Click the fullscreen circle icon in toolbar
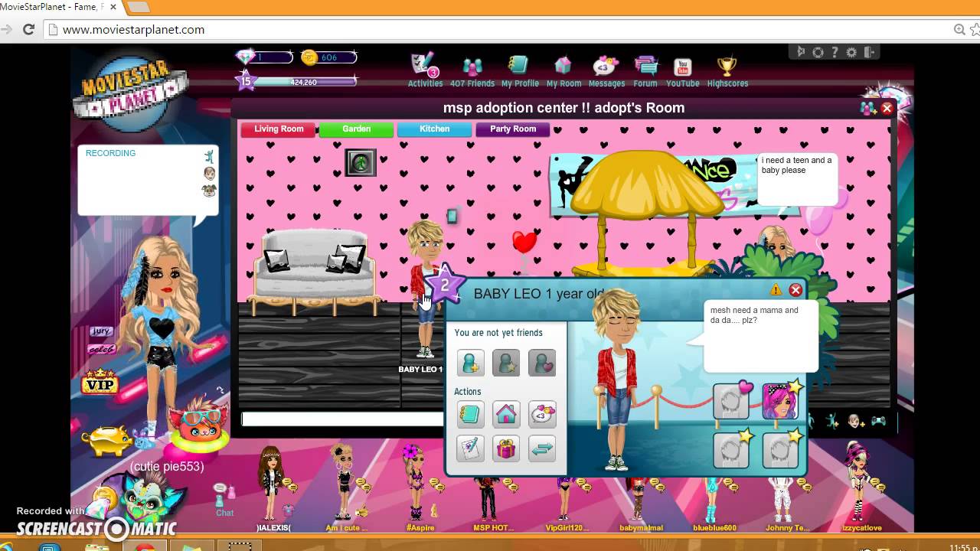980x551 pixels. point(818,52)
